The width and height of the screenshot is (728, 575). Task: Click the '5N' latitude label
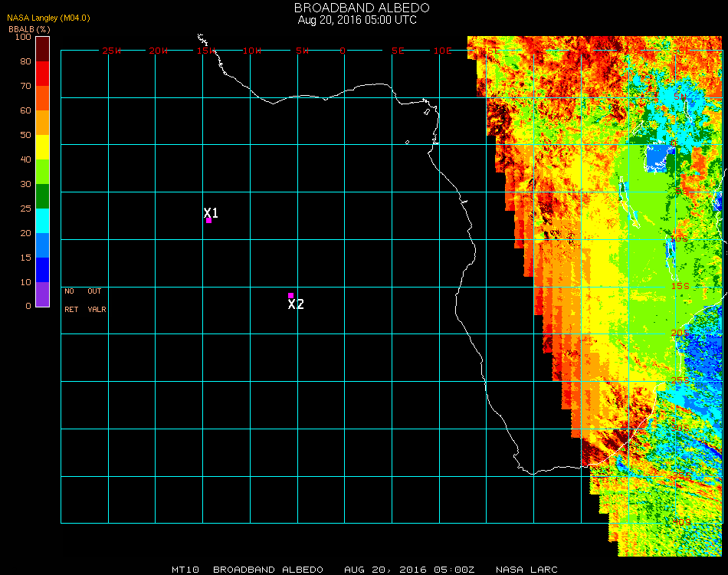[x=680, y=97]
